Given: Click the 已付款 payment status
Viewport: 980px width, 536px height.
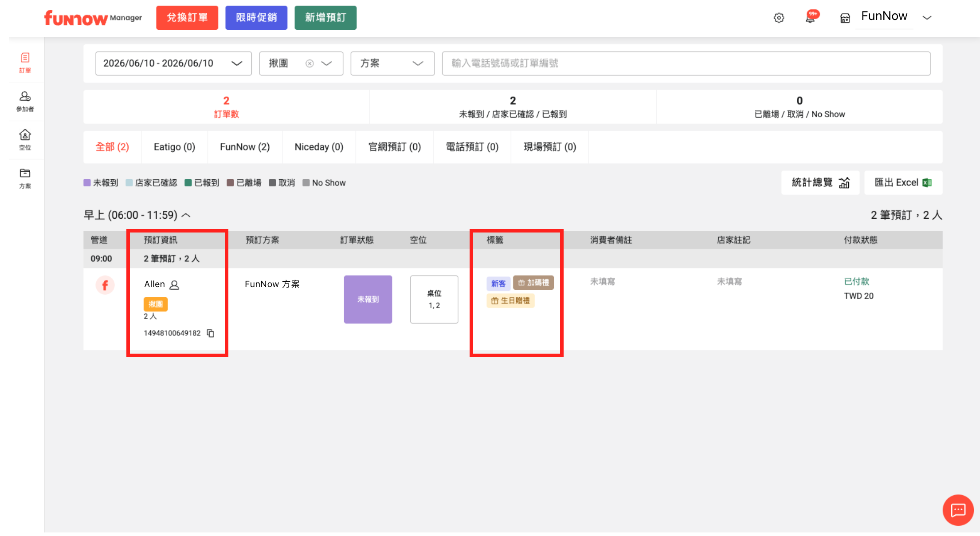Looking at the screenshot, I should point(856,282).
